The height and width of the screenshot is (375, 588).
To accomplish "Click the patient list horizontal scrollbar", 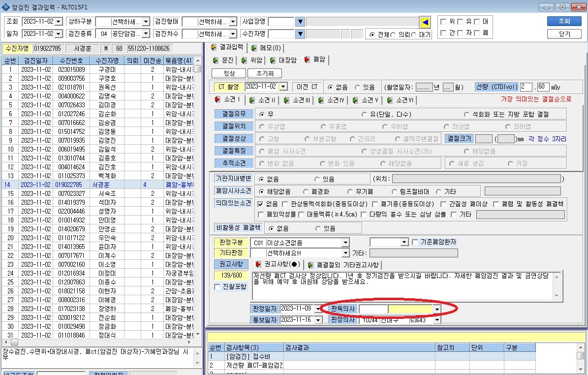I will coord(97,342).
